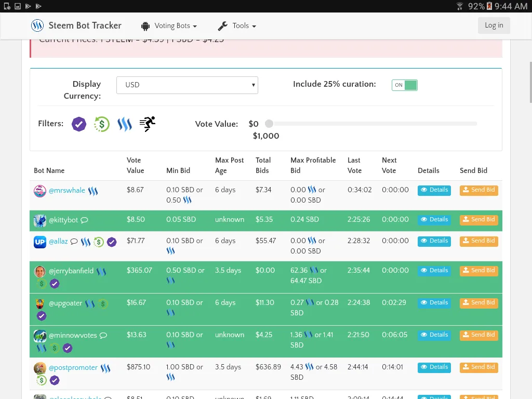Click the Steem icon beside @postpromoter

[105, 368]
